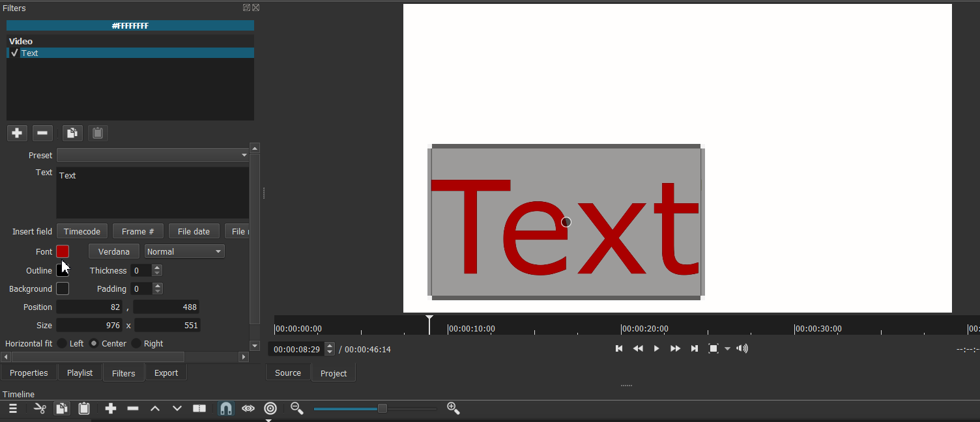
Task: Click the timeline Cut scissors icon
Action: coord(40,408)
